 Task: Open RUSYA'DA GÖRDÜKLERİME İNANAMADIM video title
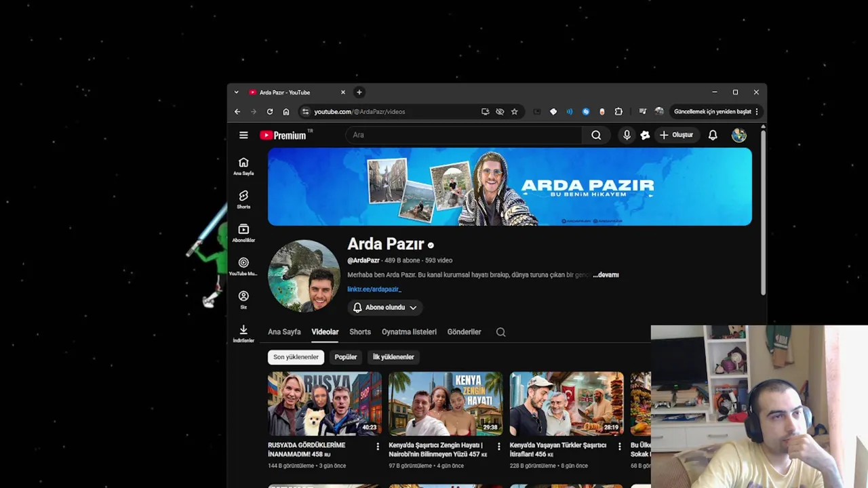coord(307,450)
